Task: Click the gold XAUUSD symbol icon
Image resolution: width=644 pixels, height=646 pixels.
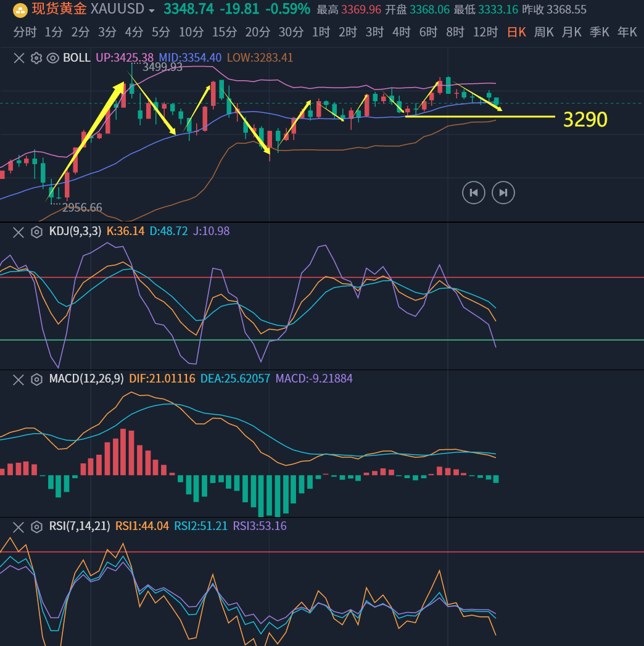Action: 20,10
